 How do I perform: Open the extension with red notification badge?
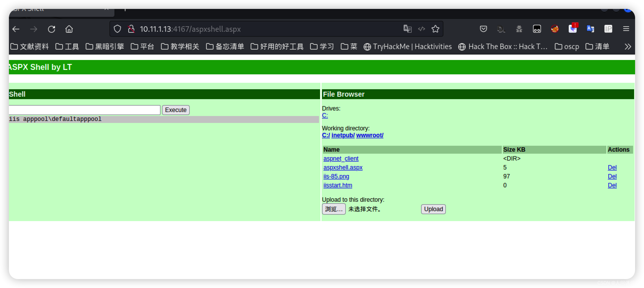[573, 28]
